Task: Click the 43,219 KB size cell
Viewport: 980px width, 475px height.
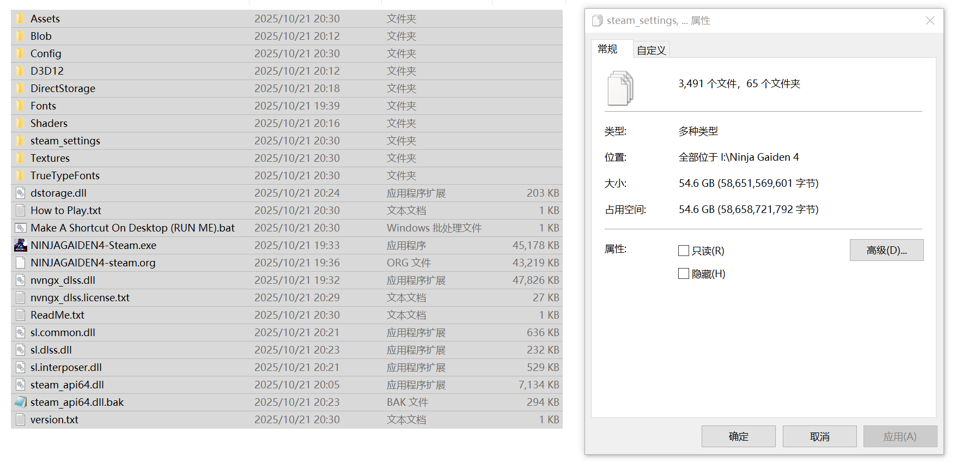Action: [535, 263]
